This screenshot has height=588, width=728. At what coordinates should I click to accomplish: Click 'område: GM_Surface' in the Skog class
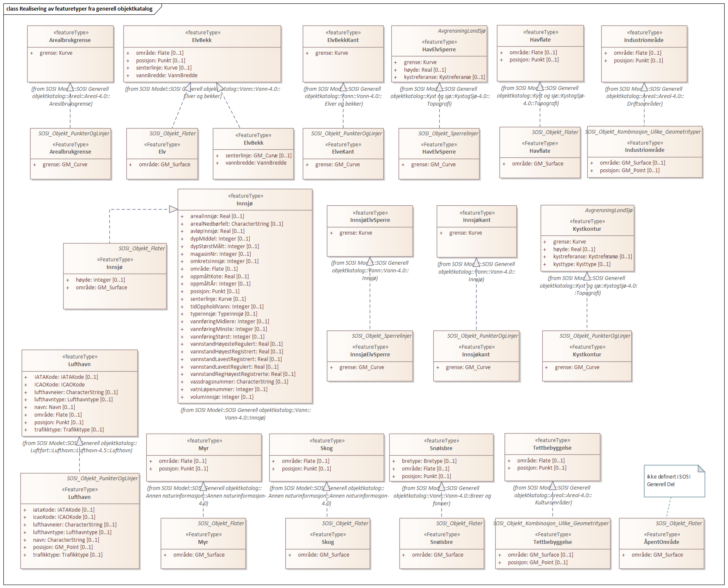tap(323, 554)
